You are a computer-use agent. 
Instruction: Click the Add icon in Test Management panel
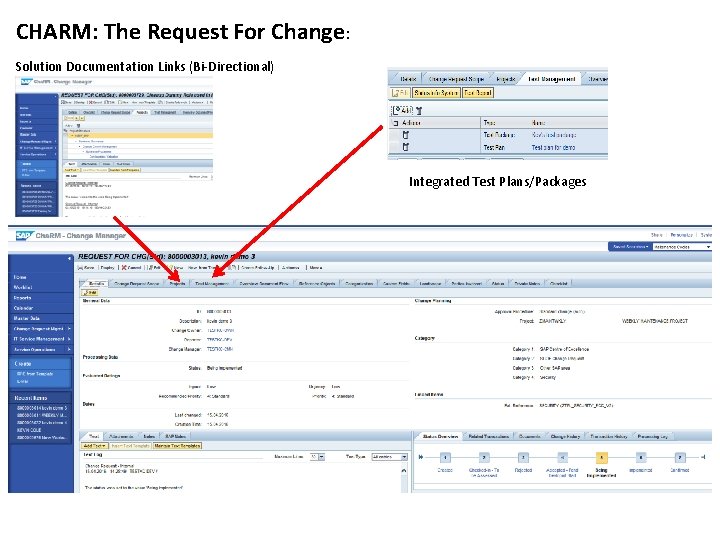pyautogui.click(x=402, y=110)
